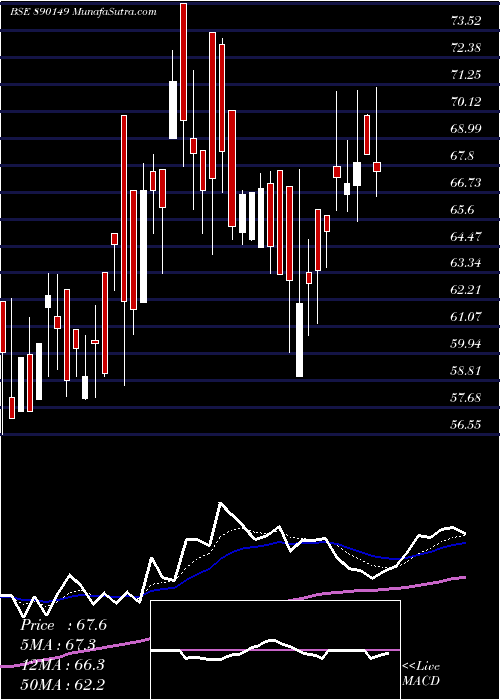Viewport: 500px width, 700px height.
Task: Click the 57.68 price axis label
Action: pos(466,397)
